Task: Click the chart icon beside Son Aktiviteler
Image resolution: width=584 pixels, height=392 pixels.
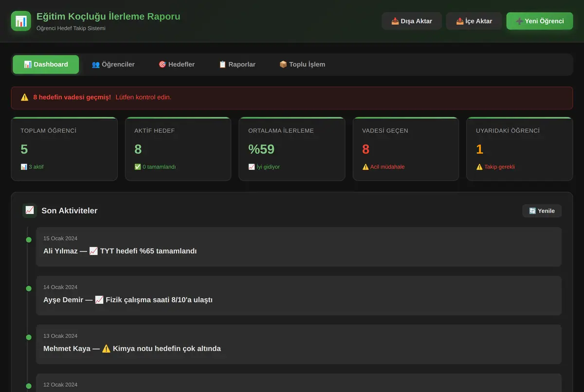Action: 30,211
